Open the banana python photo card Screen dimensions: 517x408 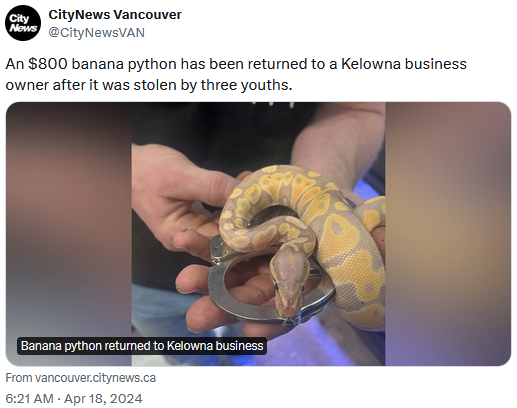[x=258, y=234]
